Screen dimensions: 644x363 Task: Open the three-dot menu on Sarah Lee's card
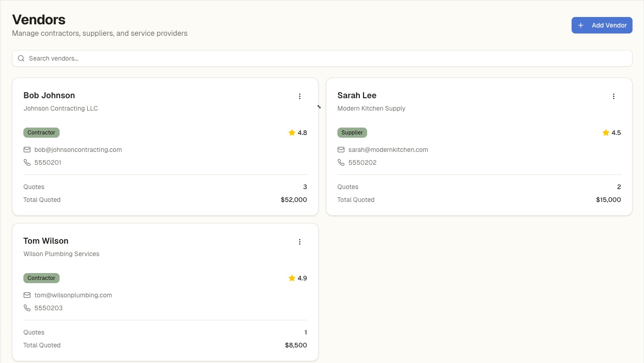pyautogui.click(x=614, y=96)
